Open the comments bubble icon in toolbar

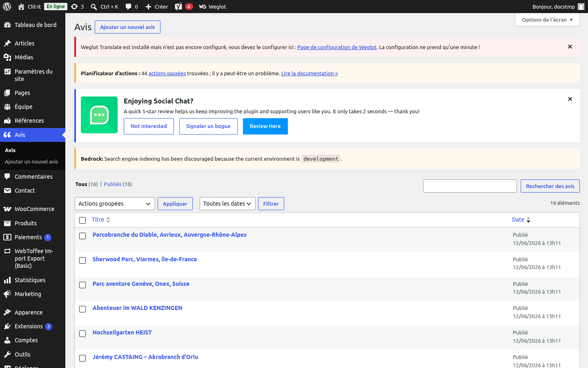[128, 7]
